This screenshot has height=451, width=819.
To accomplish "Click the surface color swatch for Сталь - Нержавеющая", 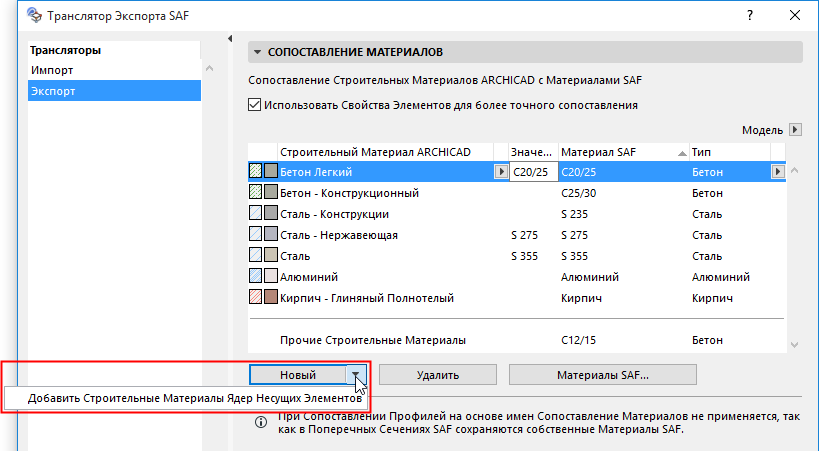I will 271,234.
